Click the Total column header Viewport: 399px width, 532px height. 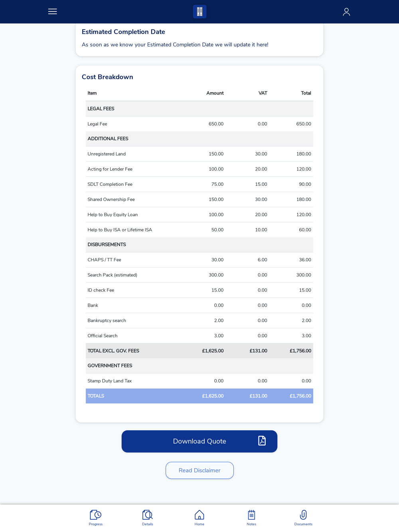coord(306,93)
